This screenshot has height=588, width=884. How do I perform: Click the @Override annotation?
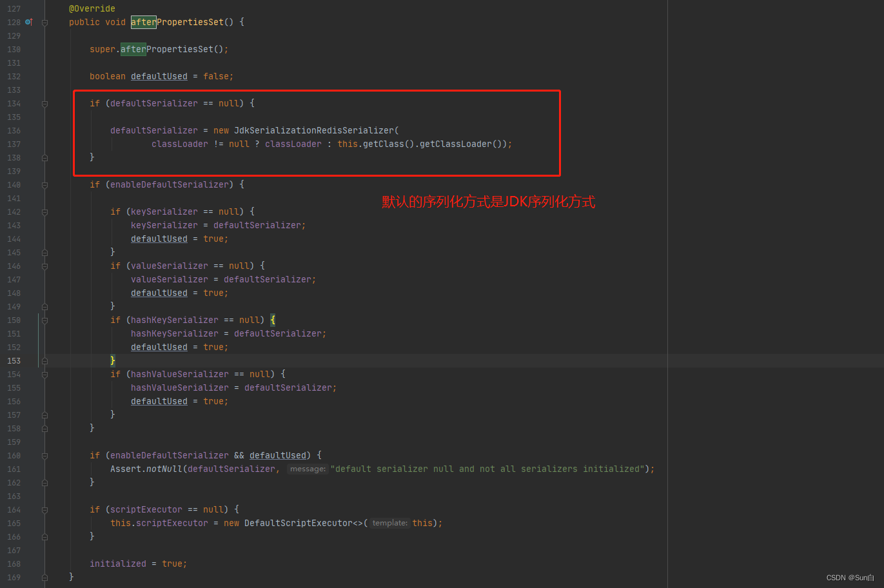pos(92,8)
